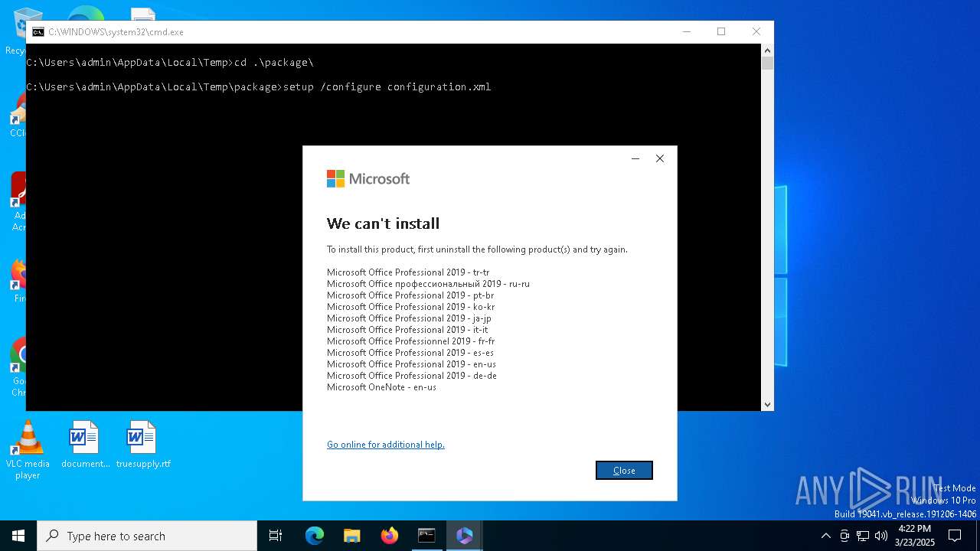Viewport: 980px width, 551px height.
Task: Open the notification center icon
Action: (x=955, y=536)
